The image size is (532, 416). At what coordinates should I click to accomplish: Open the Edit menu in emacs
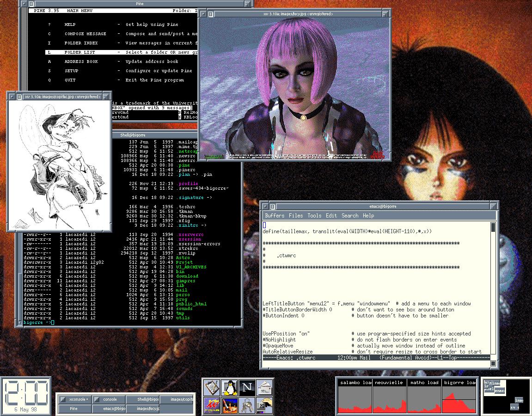331,215
